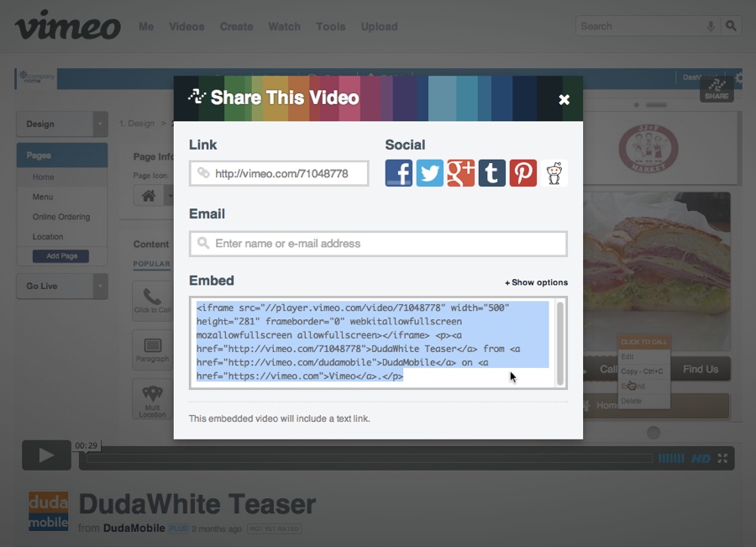Open the Me menu

click(x=146, y=27)
